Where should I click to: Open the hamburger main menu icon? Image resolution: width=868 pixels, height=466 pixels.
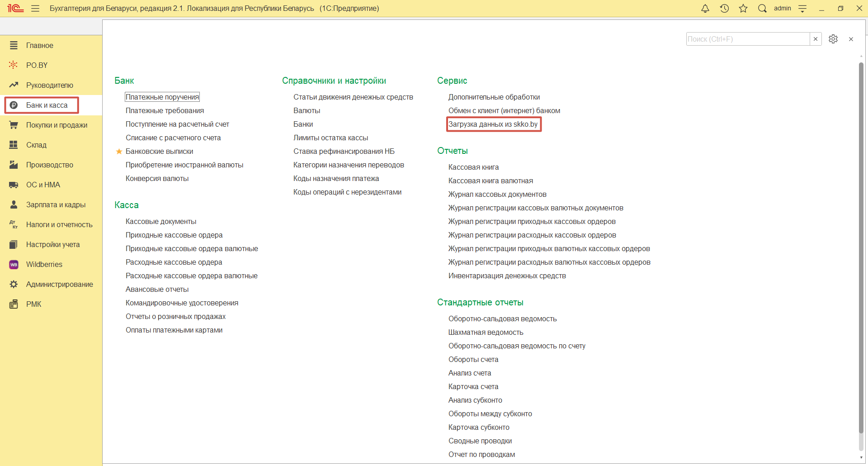click(35, 9)
